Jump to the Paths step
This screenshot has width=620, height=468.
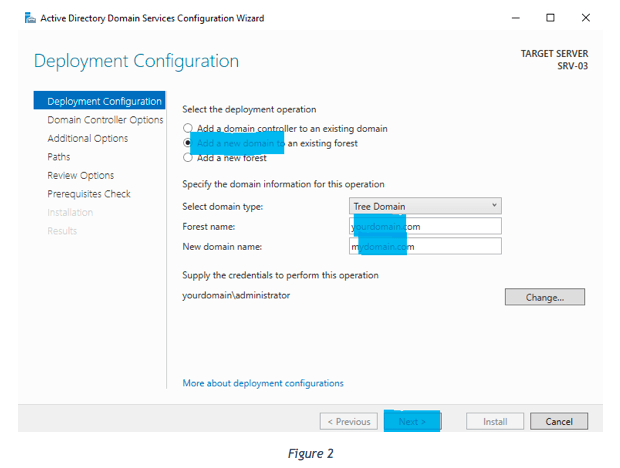(x=59, y=157)
